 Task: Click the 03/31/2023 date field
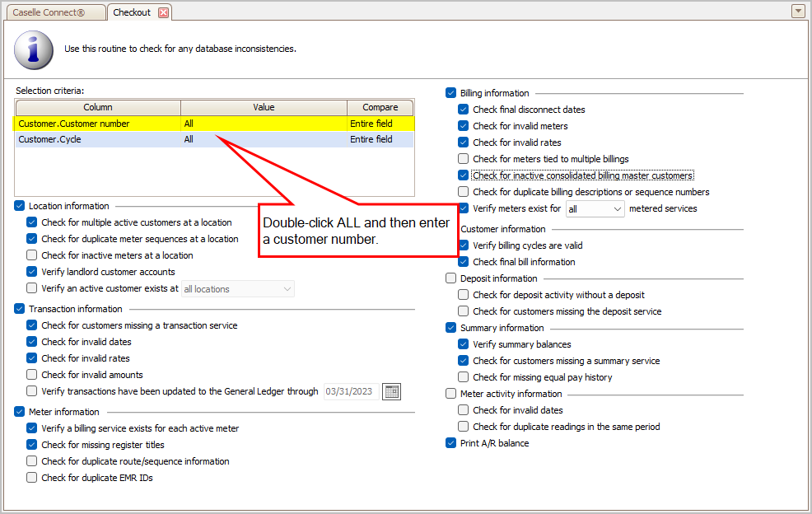(351, 392)
